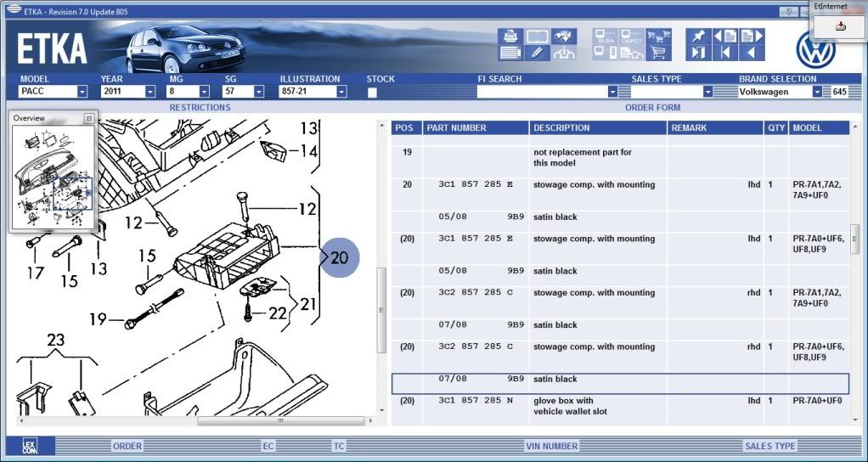Click EC in the status bar
The width and height of the screenshot is (868, 462).
[268, 446]
